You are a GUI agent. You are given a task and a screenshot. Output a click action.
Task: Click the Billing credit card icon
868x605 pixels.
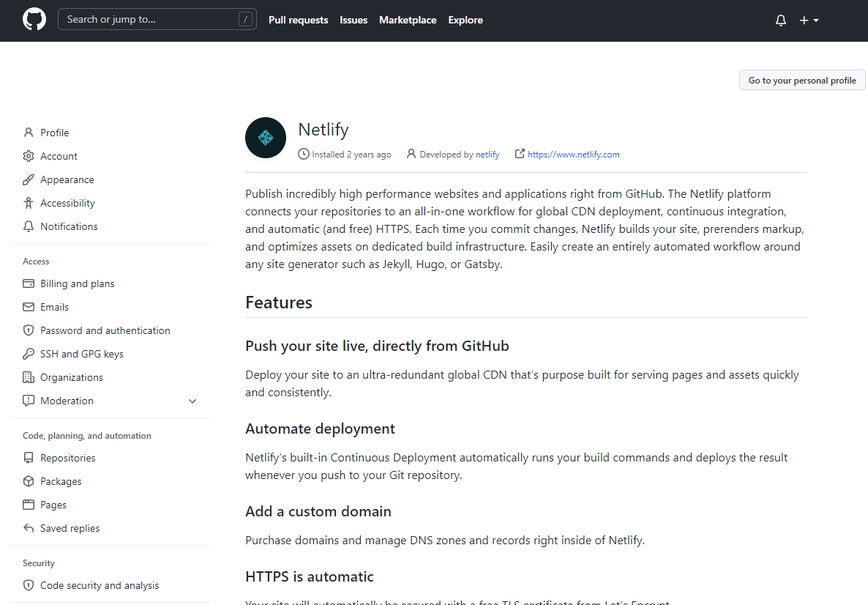pos(29,283)
